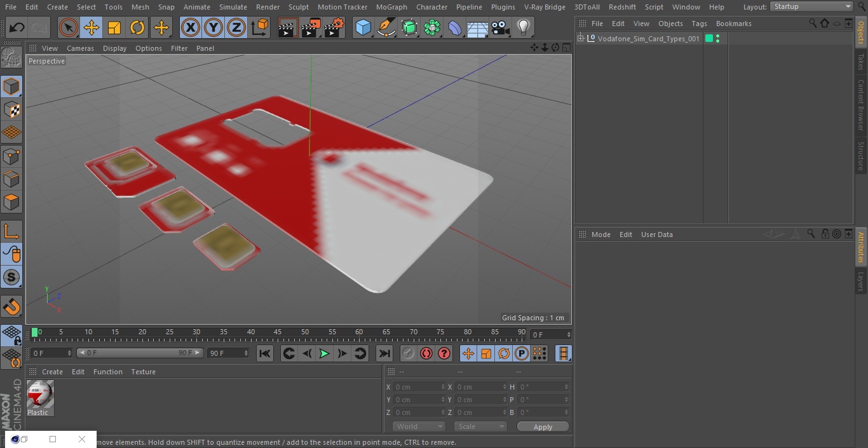
Task: Toggle visibility dots for Vodafone_Sim_Card_Types_001
Action: click(x=718, y=39)
